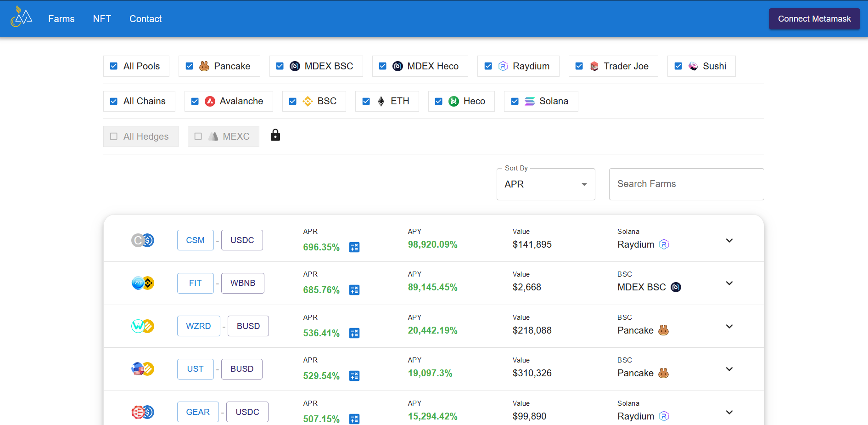Click the USDC button in GEAR row
This screenshot has width=868, height=425.
pyautogui.click(x=247, y=412)
